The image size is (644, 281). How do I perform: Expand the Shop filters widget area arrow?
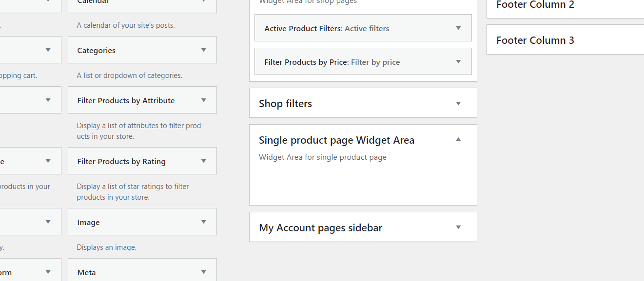coord(458,103)
